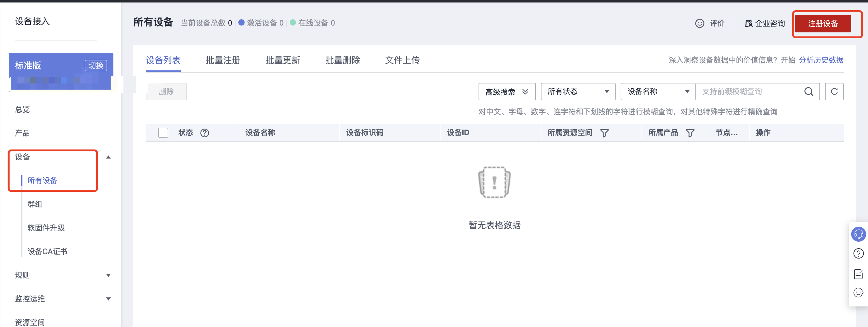Open 总览 in the sidebar

22,109
